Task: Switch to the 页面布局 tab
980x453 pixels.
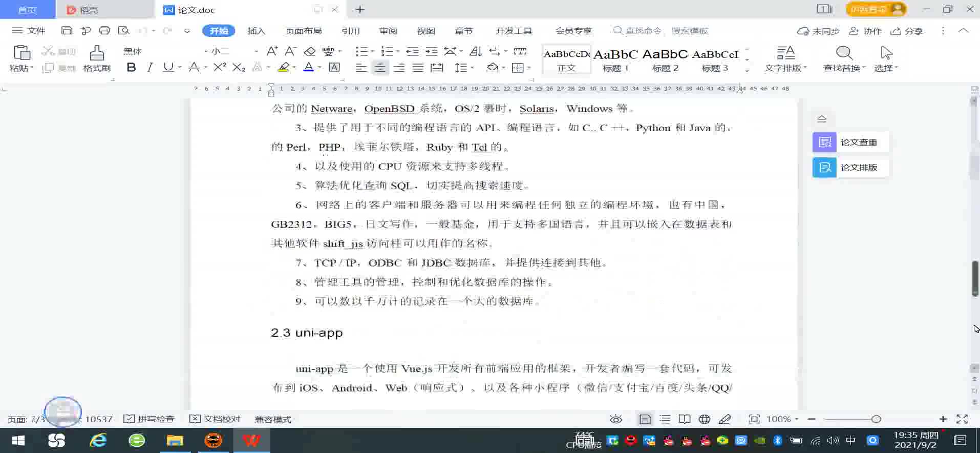Action: [304, 31]
